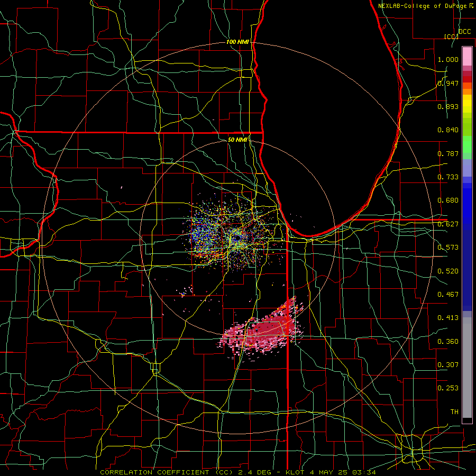Click the 0.947 scale value
476x476 pixels.
coord(448,83)
